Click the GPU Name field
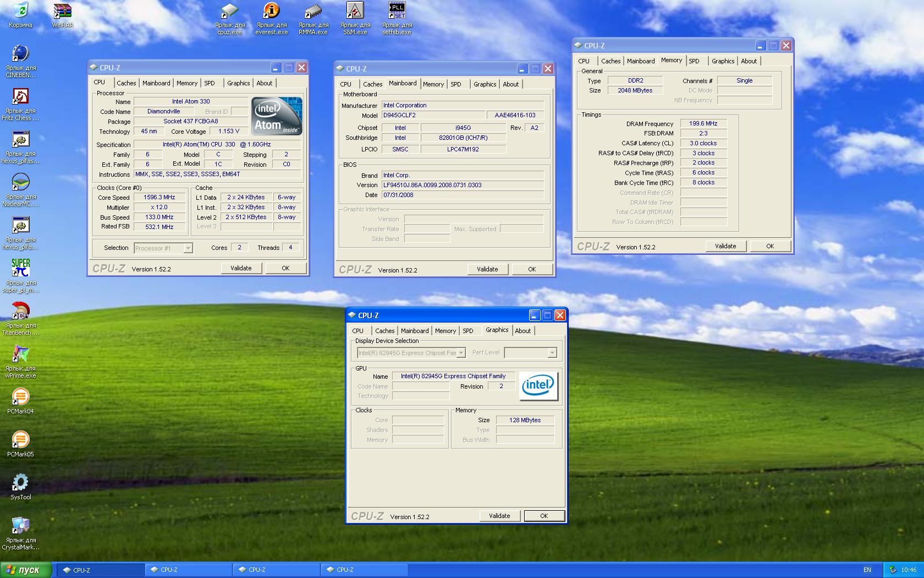Image resolution: width=924 pixels, height=578 pixels. point(453,376)
